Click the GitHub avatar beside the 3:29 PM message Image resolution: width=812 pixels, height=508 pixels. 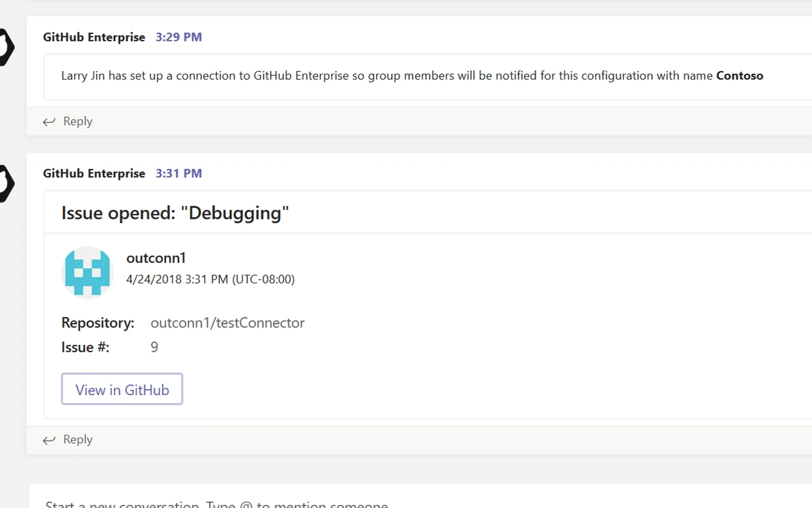click(x=7, y=47)
